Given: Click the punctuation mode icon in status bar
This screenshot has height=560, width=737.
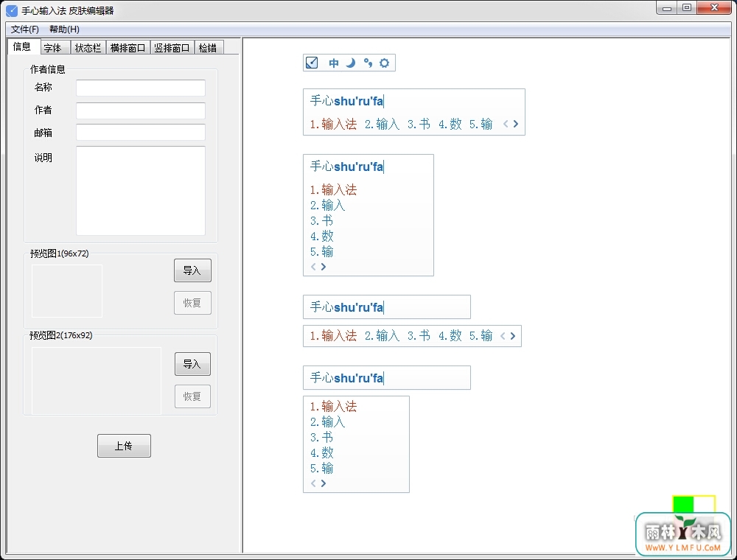Looking at the screenshot, I should [x=368, y=63].
